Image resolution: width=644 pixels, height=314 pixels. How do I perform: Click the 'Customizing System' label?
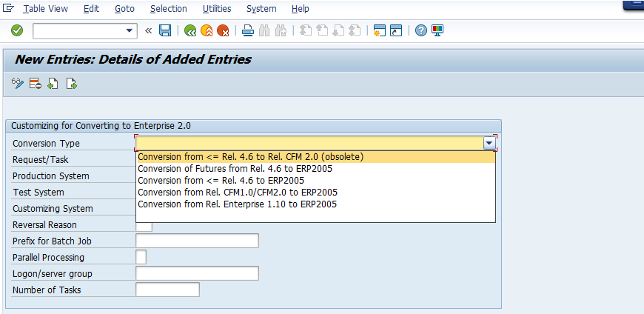coord(53,209)
